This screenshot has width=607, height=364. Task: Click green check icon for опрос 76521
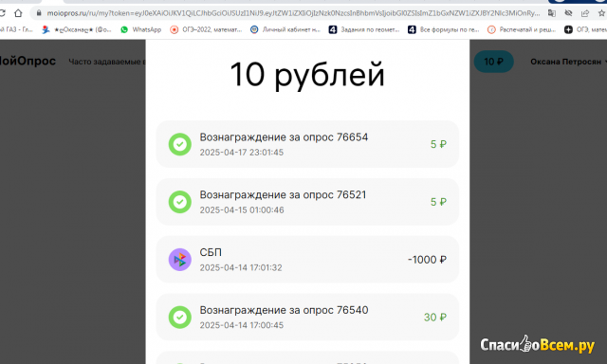point(179,202)
